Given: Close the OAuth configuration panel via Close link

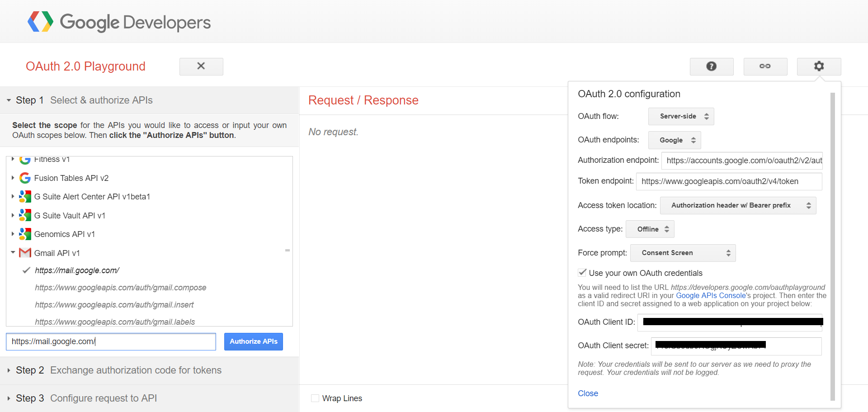Looking at the screenshot, I should pos(588,393).
